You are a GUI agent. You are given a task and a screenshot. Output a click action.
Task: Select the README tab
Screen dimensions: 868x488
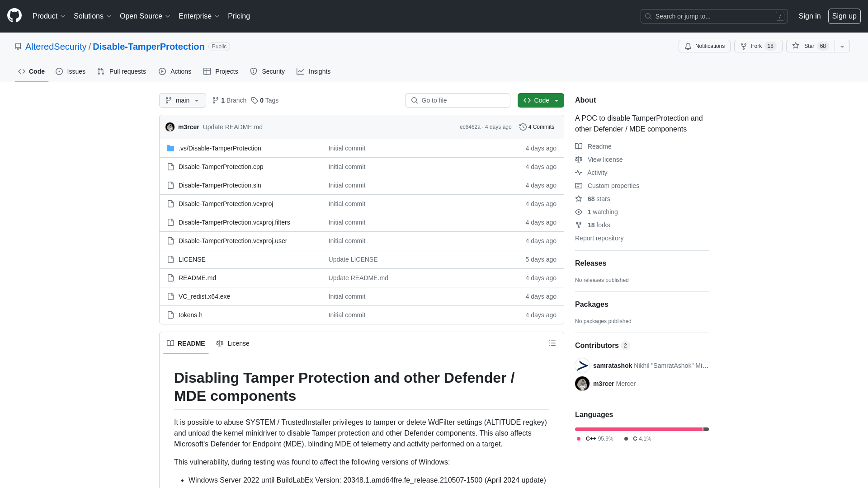[186, 343]
